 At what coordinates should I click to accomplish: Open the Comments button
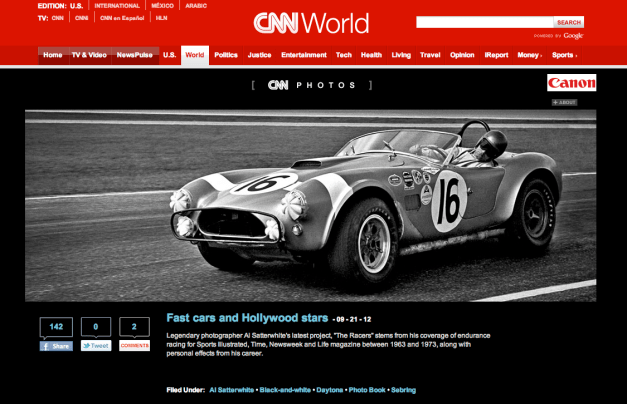coord(134,346)
